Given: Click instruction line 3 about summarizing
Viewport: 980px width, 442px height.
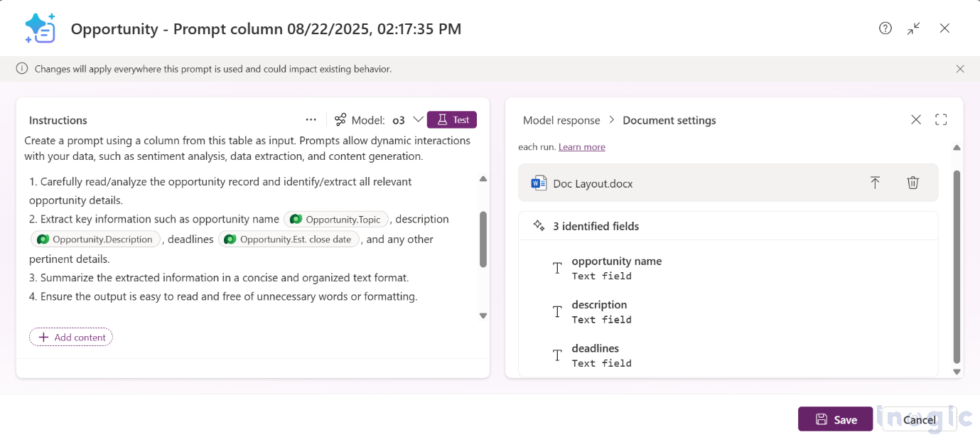Looking at the screenshot, I should [x=219, y=278].
